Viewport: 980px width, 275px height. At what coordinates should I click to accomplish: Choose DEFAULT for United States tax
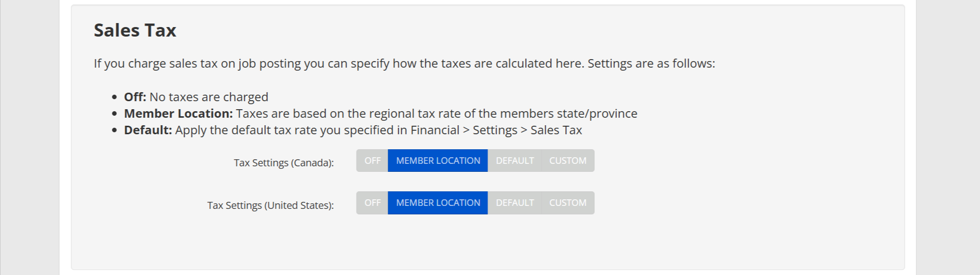515,203
